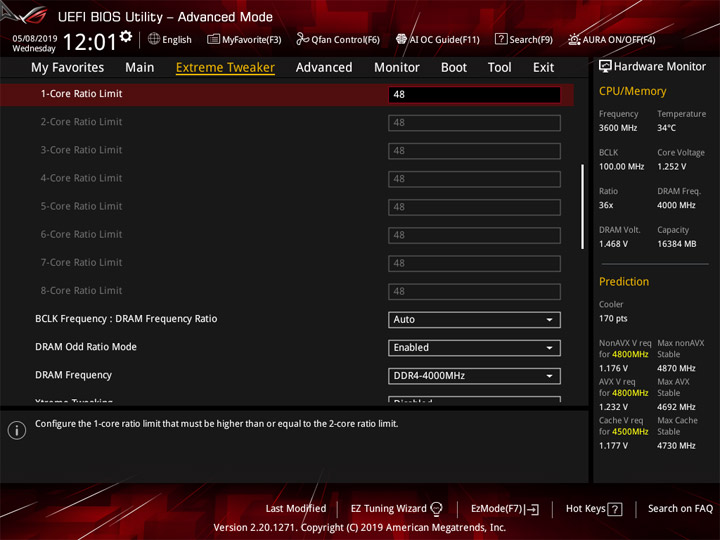The width and height of the screenshot is (720, 540).
Task: Click 4-Core Ratio Limit value field
Action: [x=474, y=179]
